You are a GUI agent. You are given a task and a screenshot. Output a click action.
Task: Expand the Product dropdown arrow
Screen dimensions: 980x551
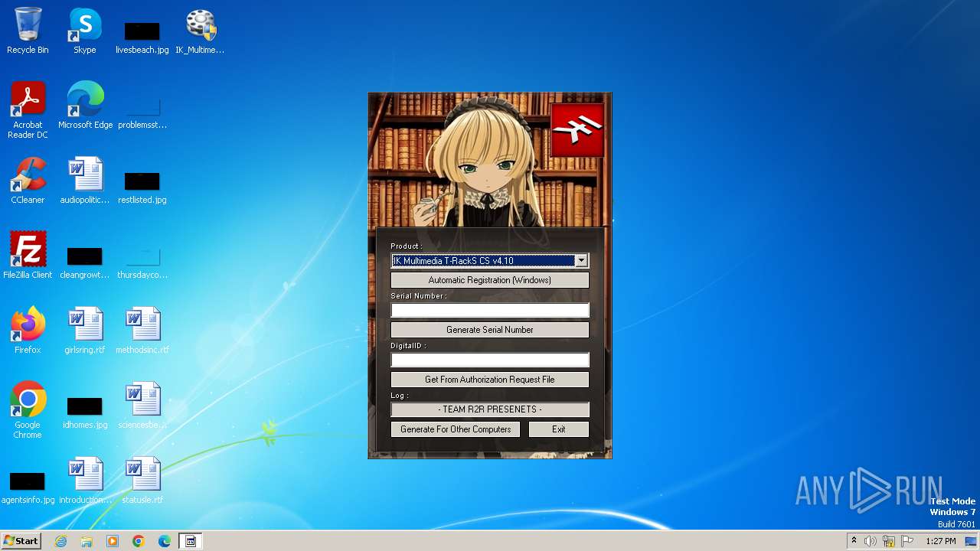(582, 261)
